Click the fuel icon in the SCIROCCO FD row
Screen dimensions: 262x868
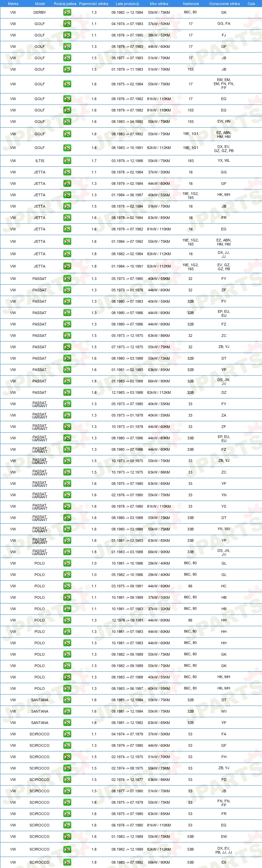67,780
